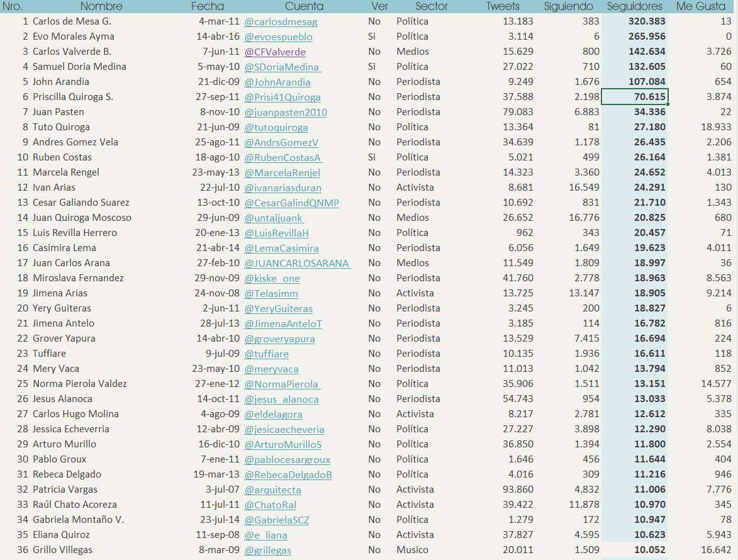This screenshot has width=738, height=560.
Task: Open the @Telasimm link
Action: (271, 293)
